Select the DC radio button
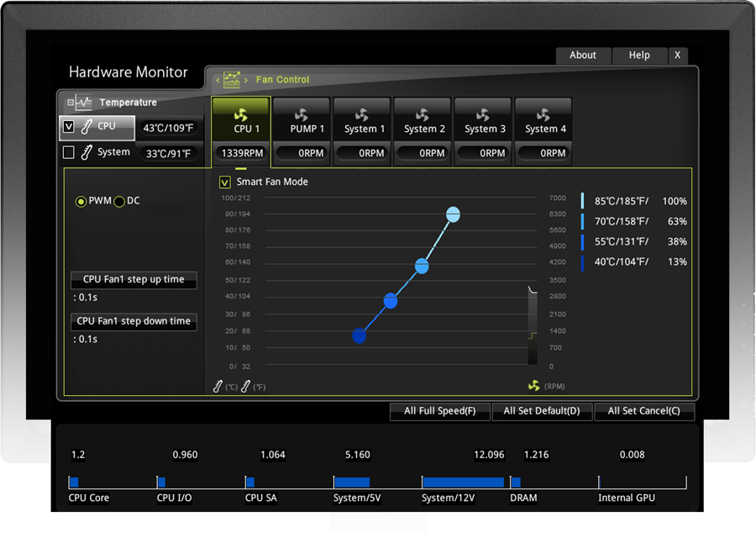Screen dimensions: 756x533 tap(119, 202)
